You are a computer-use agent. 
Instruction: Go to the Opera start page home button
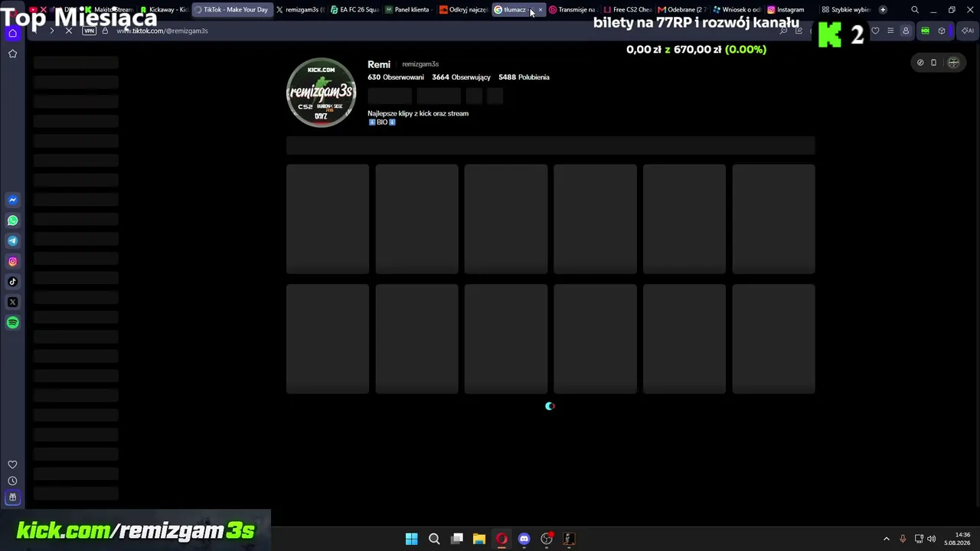click(12, 33)
